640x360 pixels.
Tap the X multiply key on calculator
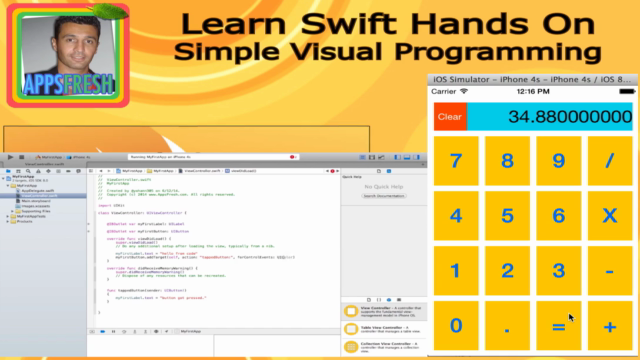pos(610,216)
